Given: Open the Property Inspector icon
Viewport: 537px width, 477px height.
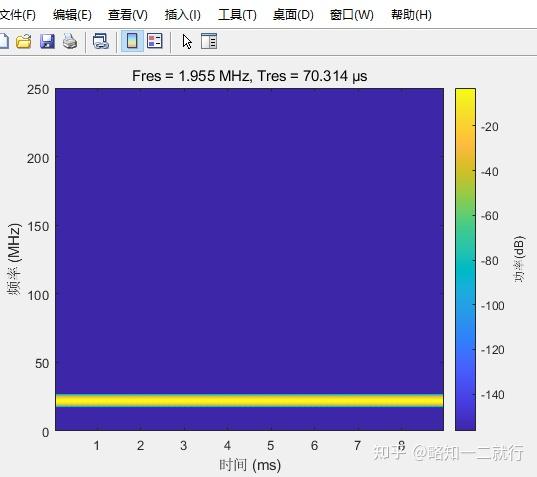Looking at the screenshot, I should pyautogui.click(x=209, y=41).
